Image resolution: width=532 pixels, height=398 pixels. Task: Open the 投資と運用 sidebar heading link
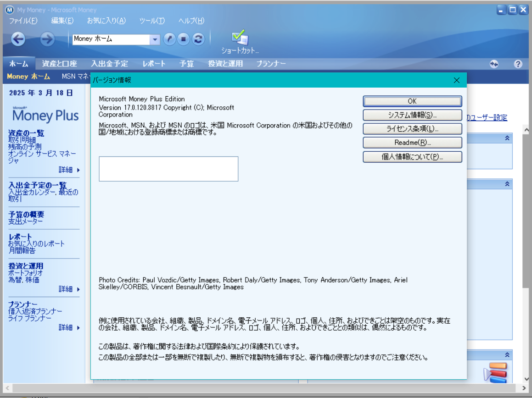click(26, 266)
